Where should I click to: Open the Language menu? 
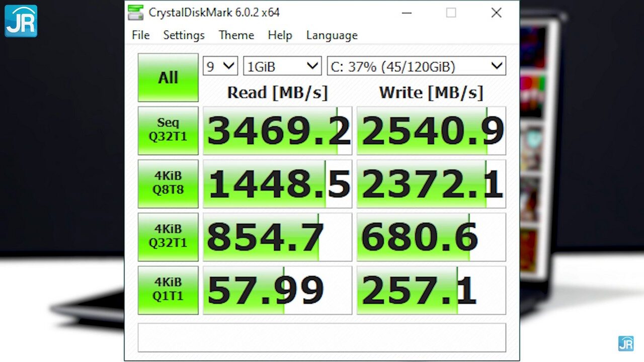click(x=332, y=35)
